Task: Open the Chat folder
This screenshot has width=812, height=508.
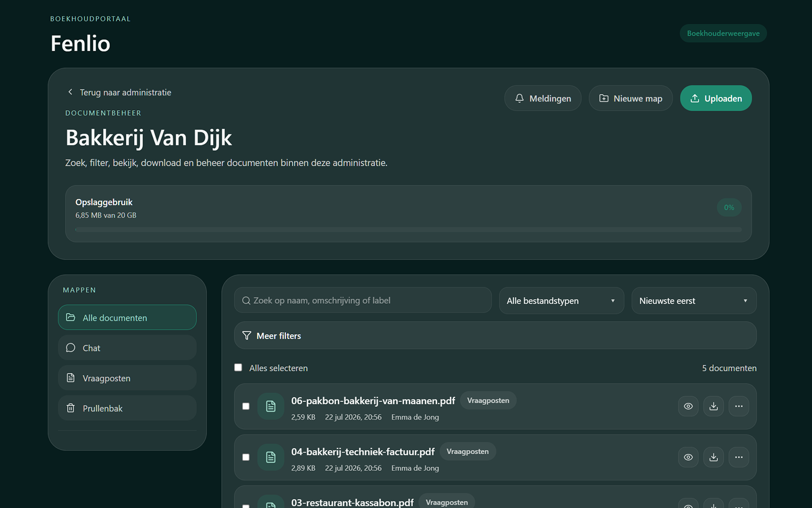Action: pos(127,347)
